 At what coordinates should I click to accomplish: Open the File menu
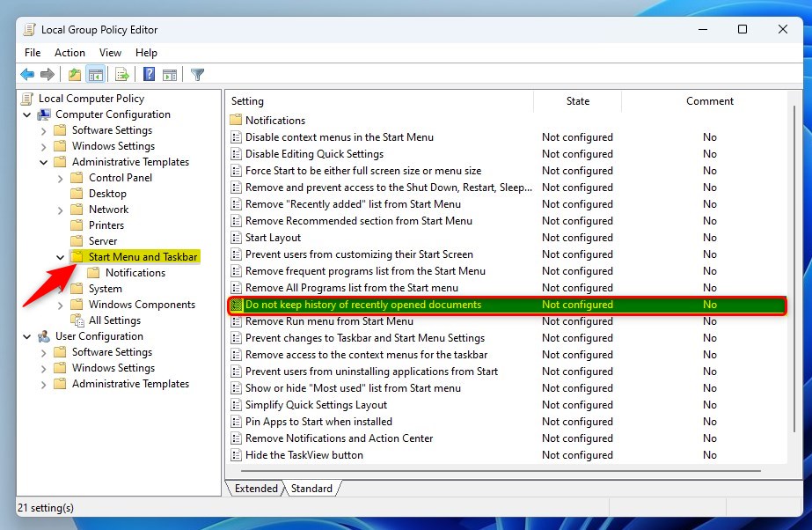coord(33,53)
